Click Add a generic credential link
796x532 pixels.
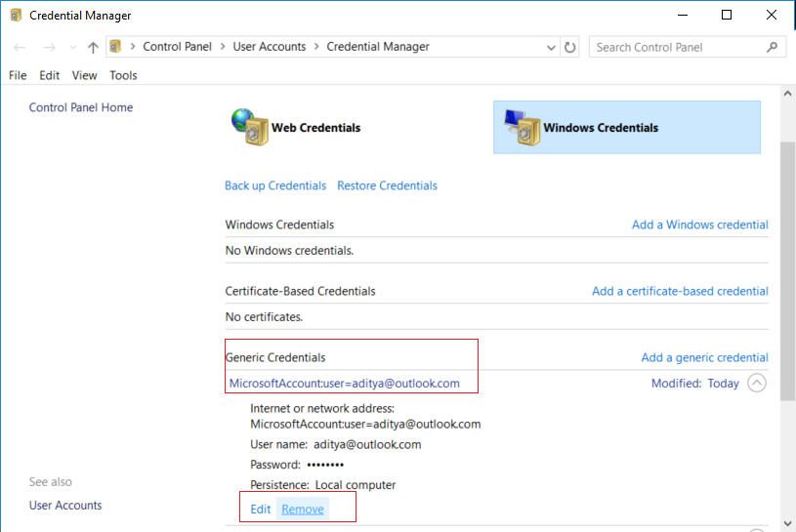tap(704, 357)
